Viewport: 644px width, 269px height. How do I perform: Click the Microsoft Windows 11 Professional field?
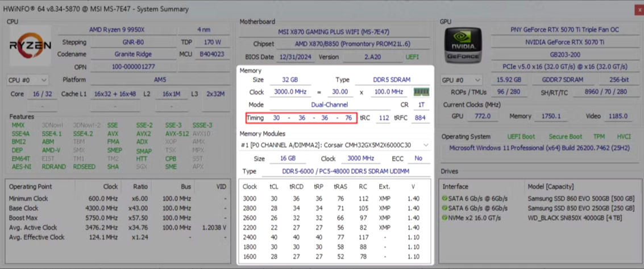click(x=539, y=148)
